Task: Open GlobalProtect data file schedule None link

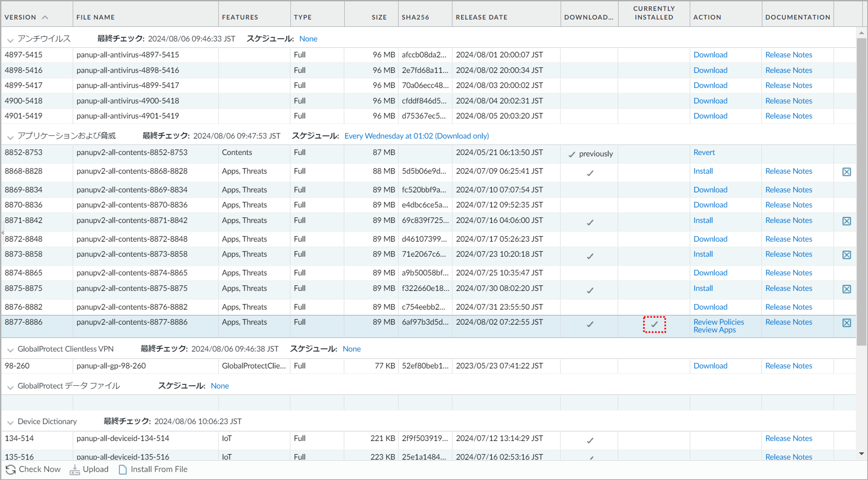Action: tap(220, 386)
